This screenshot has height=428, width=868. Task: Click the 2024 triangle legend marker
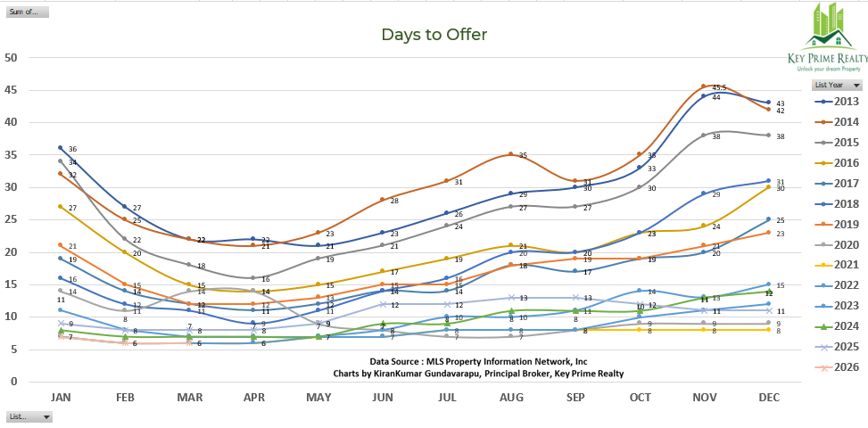824,325
